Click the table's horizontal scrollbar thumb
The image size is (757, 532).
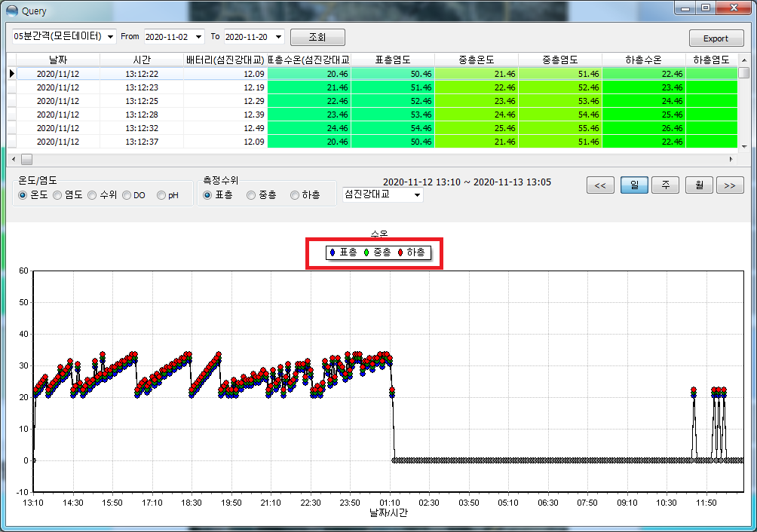pyautogui.click(x=27, y=159)
